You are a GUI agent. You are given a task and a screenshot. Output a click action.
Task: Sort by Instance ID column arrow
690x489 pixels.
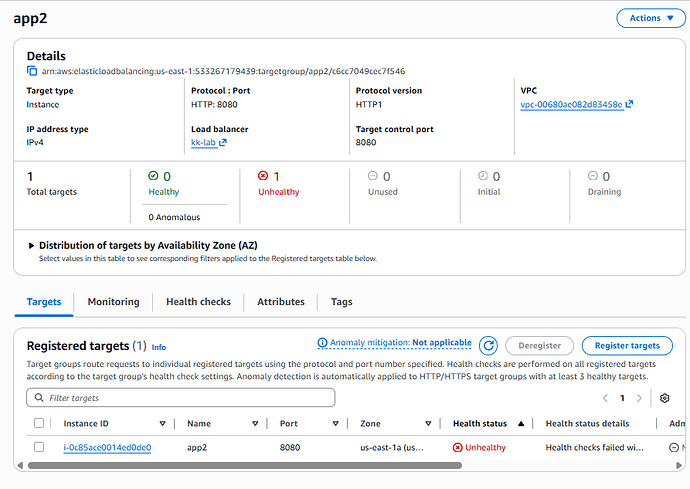pyautogui.click(x=163, y=424)
